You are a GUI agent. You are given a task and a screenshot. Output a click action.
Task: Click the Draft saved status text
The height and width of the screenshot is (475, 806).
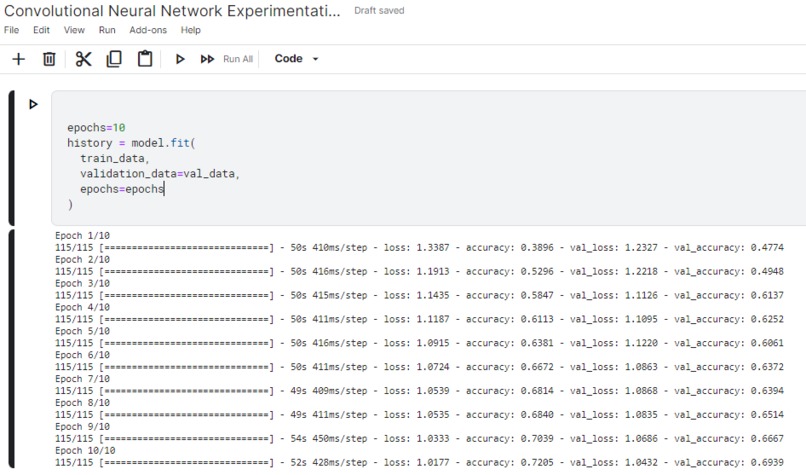[x=379, y=11]
